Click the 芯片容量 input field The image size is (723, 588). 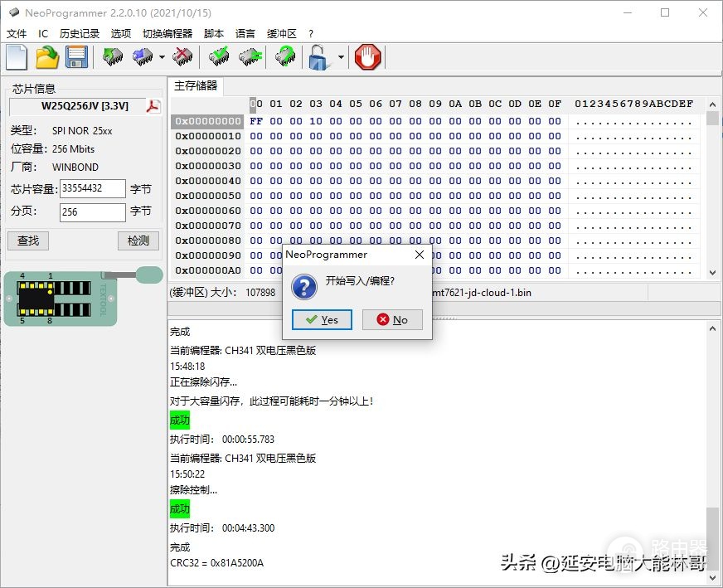[x=93, y=188]
